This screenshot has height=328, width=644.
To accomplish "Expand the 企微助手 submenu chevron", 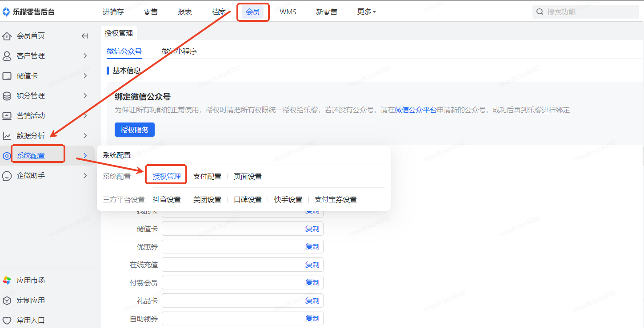I will point(85,176).
